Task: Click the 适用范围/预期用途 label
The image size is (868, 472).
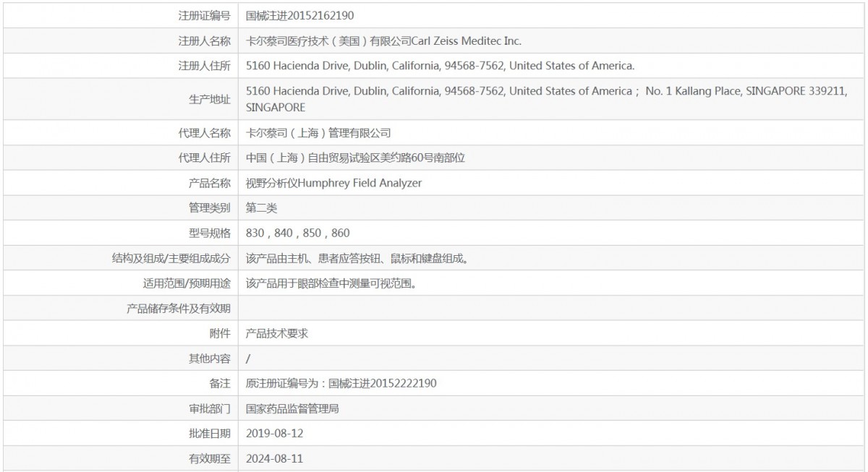Action: point(187,283)
